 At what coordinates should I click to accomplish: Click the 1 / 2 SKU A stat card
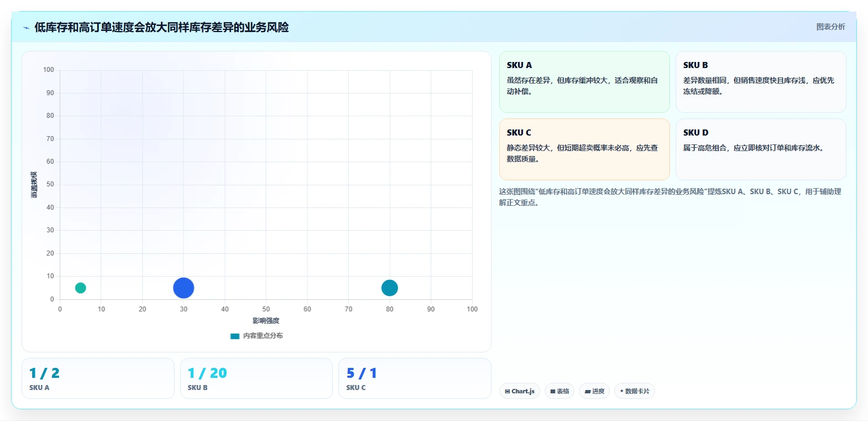98,378
